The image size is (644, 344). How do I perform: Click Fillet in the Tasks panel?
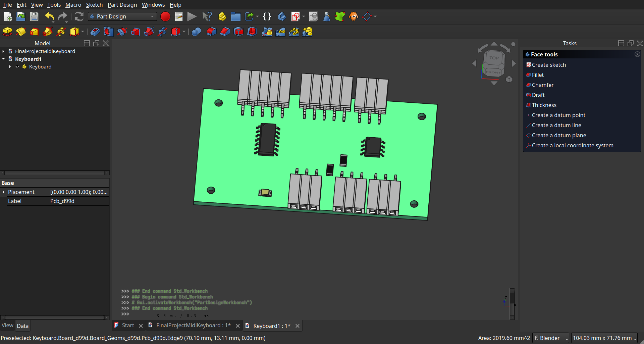pos(538,75)
